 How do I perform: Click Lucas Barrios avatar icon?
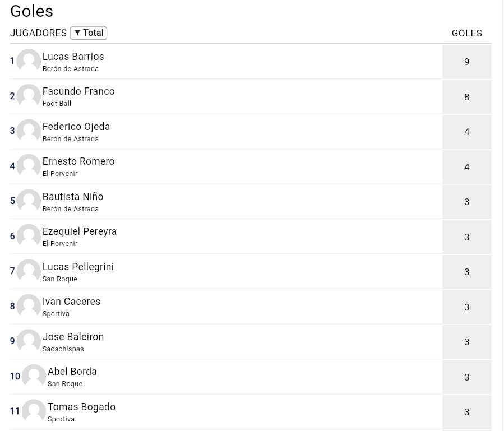pyautogui.click(x=29, y=61)
